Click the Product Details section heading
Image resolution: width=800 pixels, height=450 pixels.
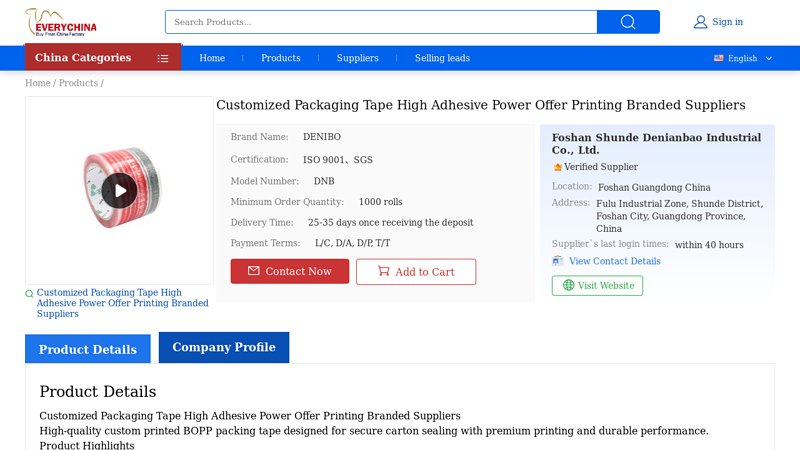pyautogui.click(x=98, y=391)
